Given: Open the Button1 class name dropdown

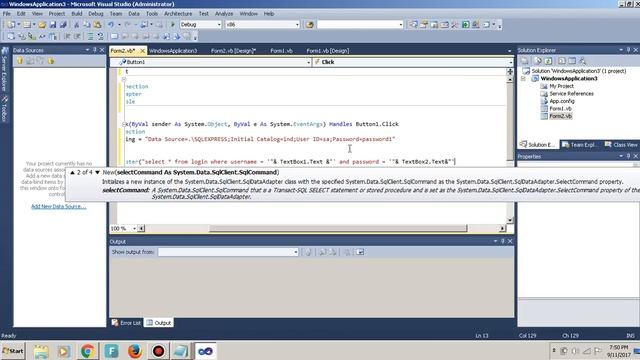Looking at the screenshot, I should 308,62.
